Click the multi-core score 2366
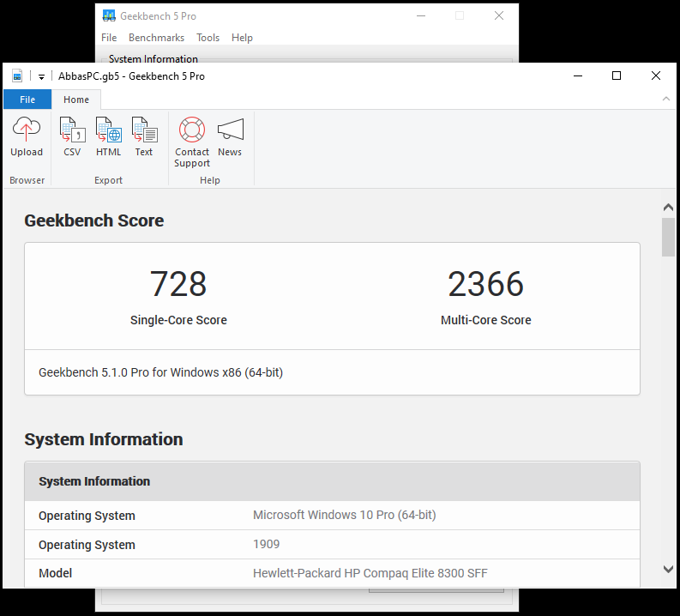The width and height of the screenshot is (680, 616). [x=485, y=284]
